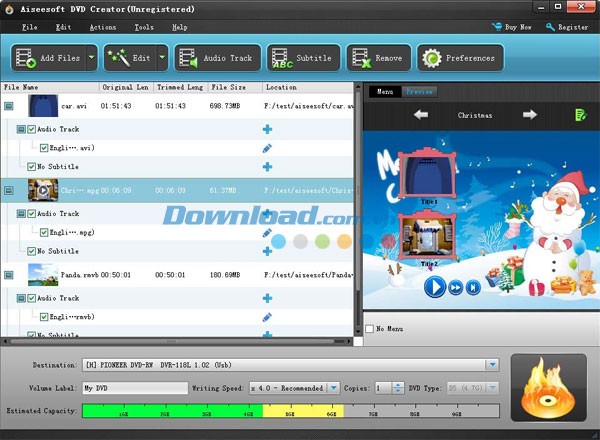Collapse Audio Track node under Panda.rmvb
Screen dimensions: 600x440
[x=21, y=298]
